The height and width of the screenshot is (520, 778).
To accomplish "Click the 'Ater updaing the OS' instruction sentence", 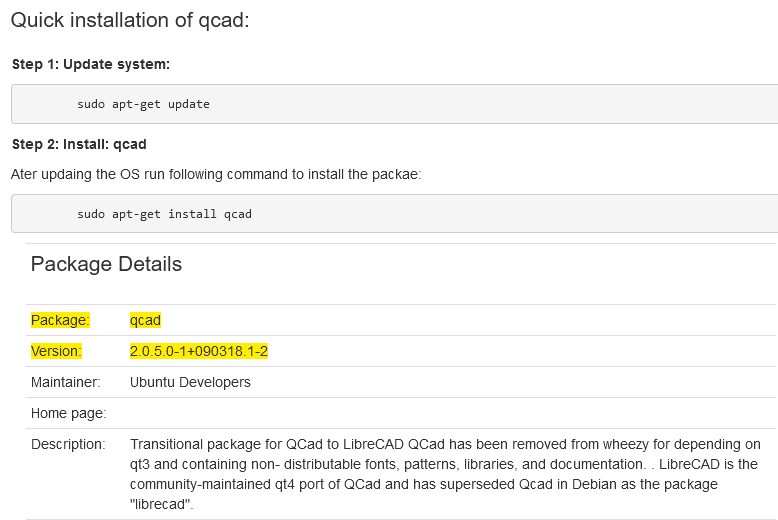I will 216,174.
